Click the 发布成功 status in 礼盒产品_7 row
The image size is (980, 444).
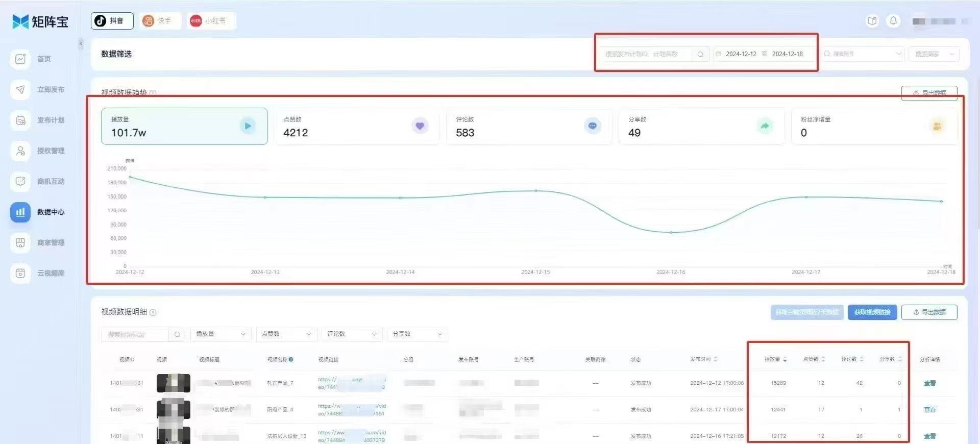641,383
